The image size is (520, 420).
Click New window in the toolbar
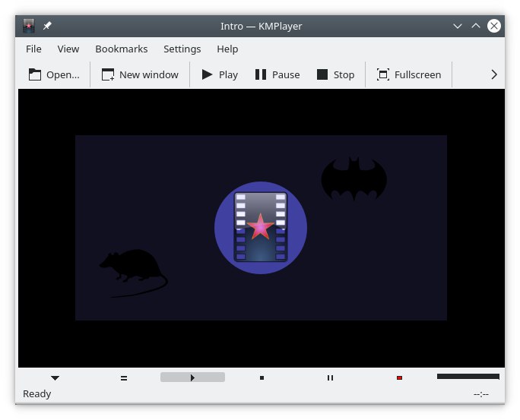pos(140,74)
